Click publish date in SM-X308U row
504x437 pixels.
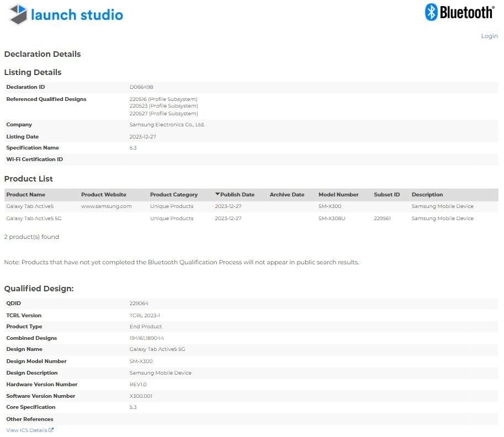tap(228, 218)
